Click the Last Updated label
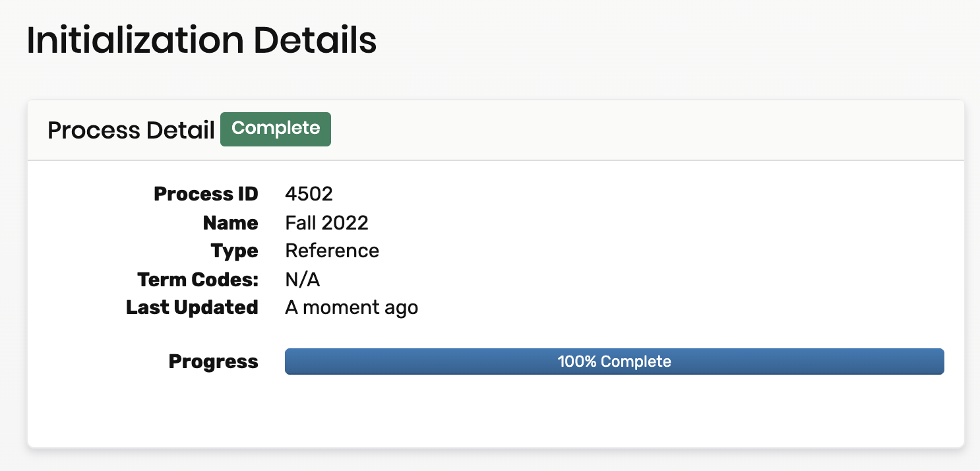Viewport: 980px width, 471px height. [192, 308]
